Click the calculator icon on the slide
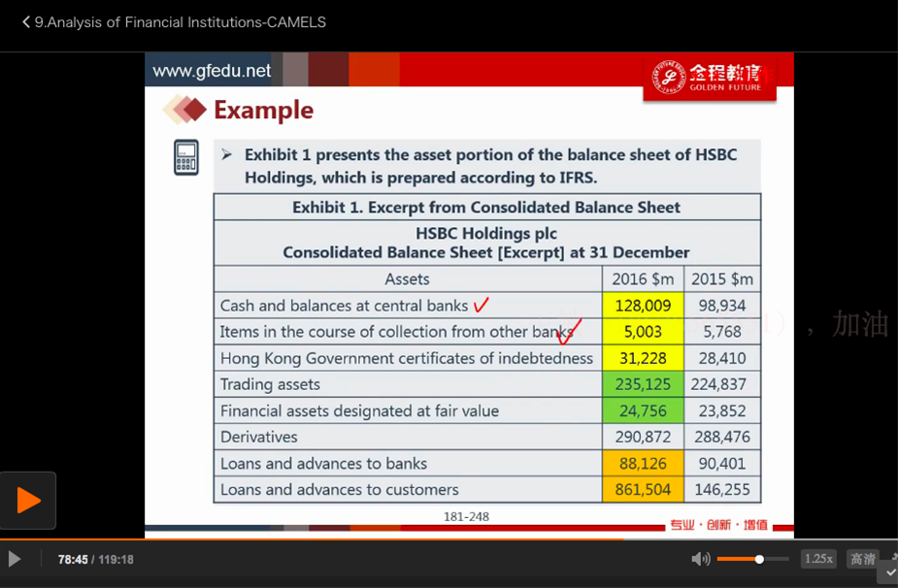 tap(186, 157)
